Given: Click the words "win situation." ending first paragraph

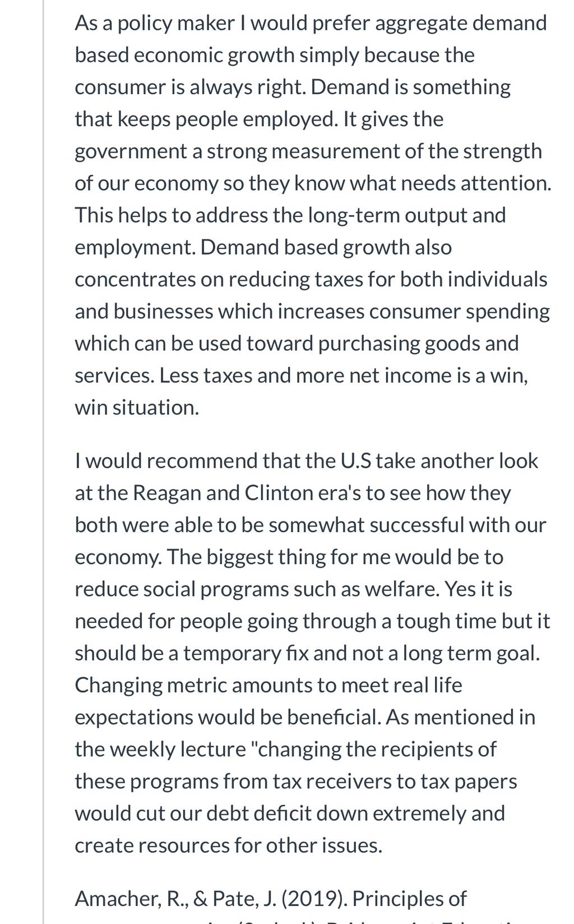Looking at the screenshot, I should [x=137, y=408].
